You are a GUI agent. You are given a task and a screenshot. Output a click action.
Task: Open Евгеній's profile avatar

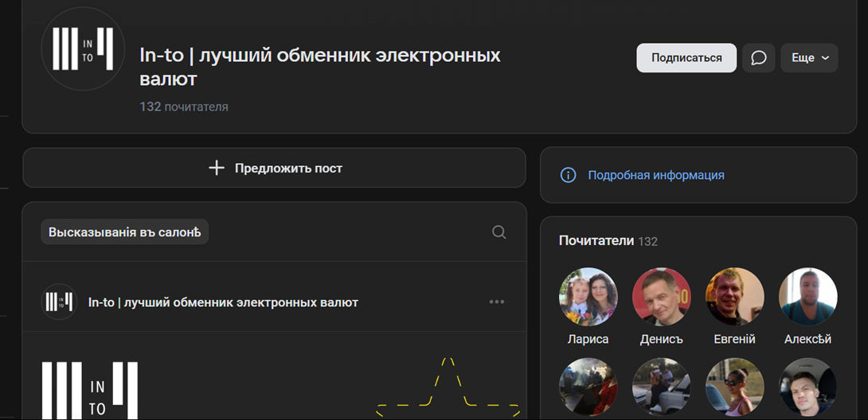click(734, 297)
